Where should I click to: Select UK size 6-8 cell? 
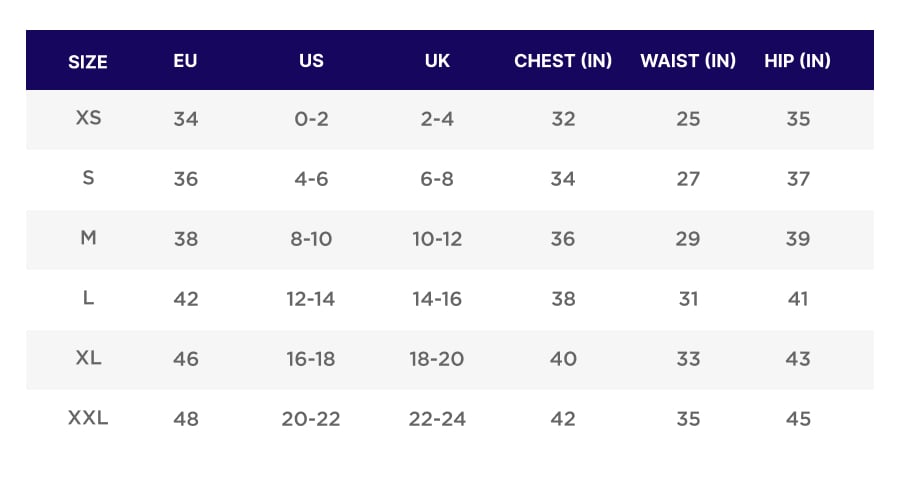click(x=437, y=179)
